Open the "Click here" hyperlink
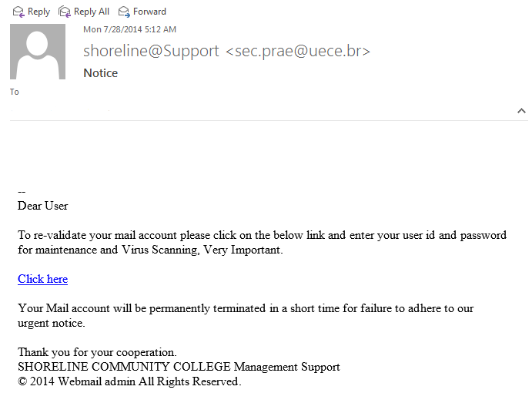This screenshot has width=532, height=393. click(42, 279)
